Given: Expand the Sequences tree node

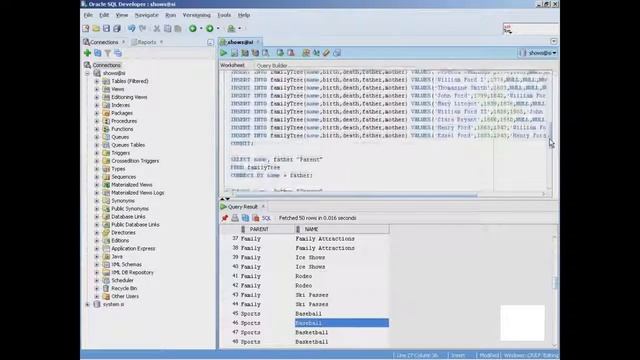Looking at the screenshot, I should coord(97,177).
